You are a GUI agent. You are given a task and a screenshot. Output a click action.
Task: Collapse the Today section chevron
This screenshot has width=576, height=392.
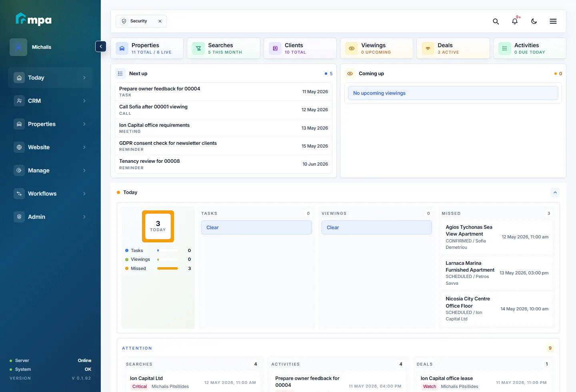(x=555, y=192)
